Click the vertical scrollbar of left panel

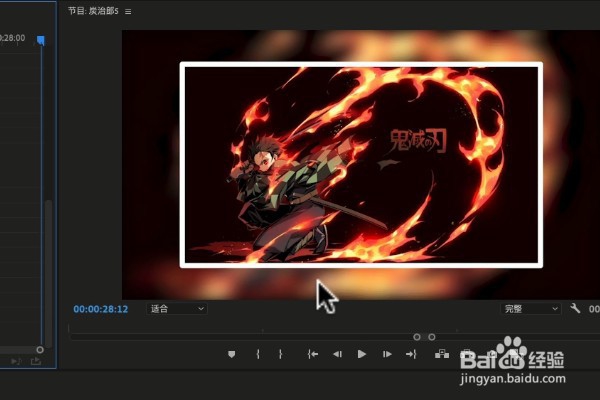click(49, 273)
